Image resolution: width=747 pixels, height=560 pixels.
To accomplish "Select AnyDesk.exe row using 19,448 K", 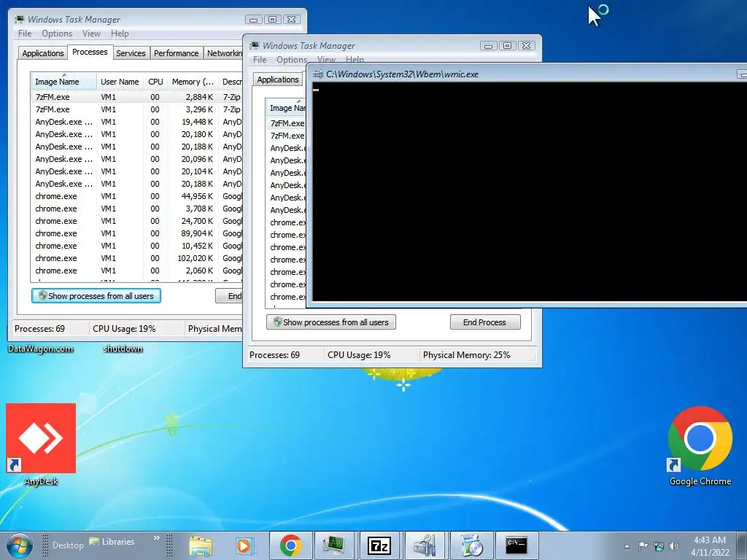I will click(136, 122).
